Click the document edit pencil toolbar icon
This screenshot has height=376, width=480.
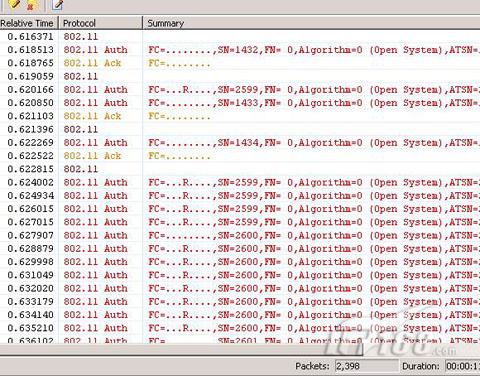57,5
